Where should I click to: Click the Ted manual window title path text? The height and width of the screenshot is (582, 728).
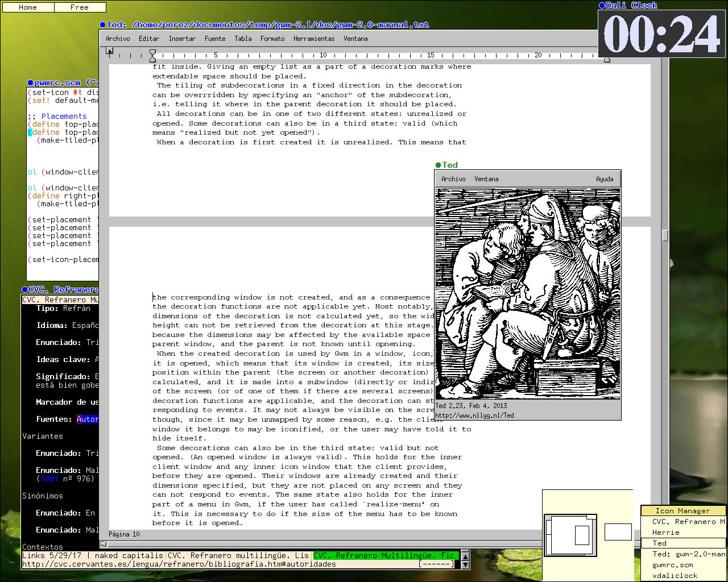click(x=280, y=24)
